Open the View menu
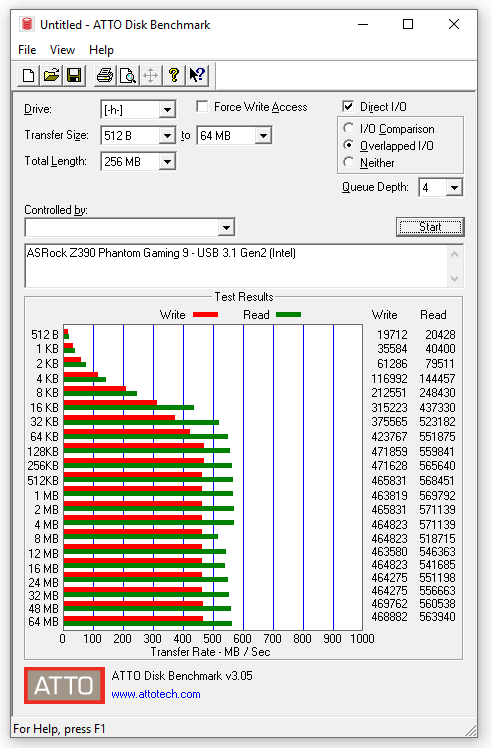 tap(62, 50)
